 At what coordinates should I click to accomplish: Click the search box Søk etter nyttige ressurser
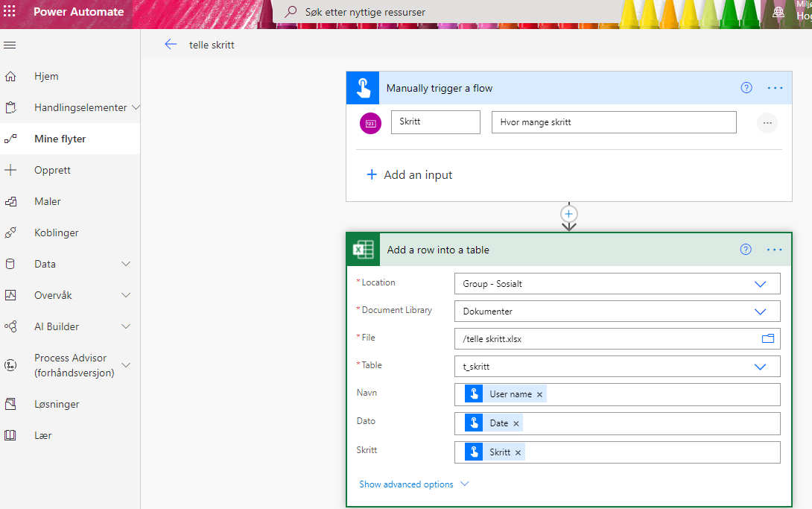coord(445,12)
